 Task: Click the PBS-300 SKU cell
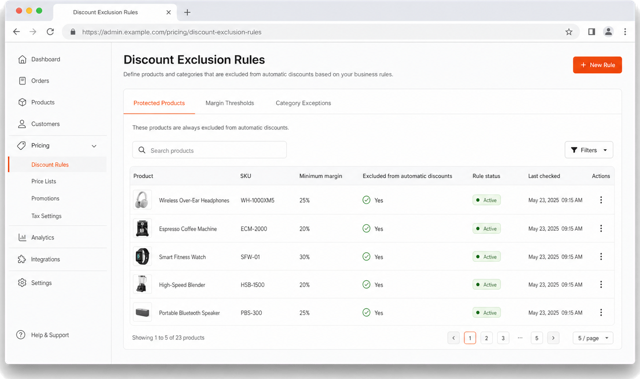pos(251,313)
